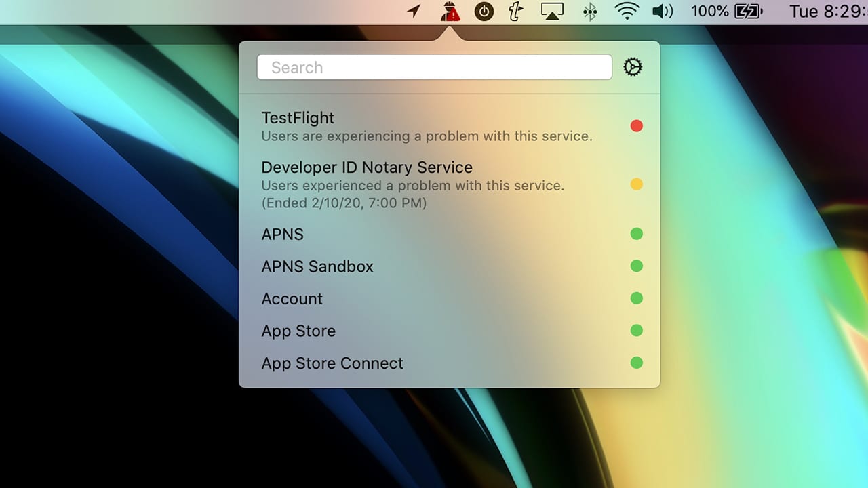Click the green dot beside APNS Sandbox
This screenshot has height=488, width=868.
636,266
